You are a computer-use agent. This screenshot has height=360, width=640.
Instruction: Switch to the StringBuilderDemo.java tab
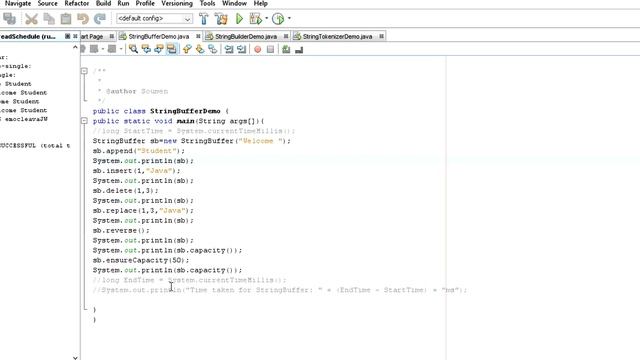[x=246, y=37]
